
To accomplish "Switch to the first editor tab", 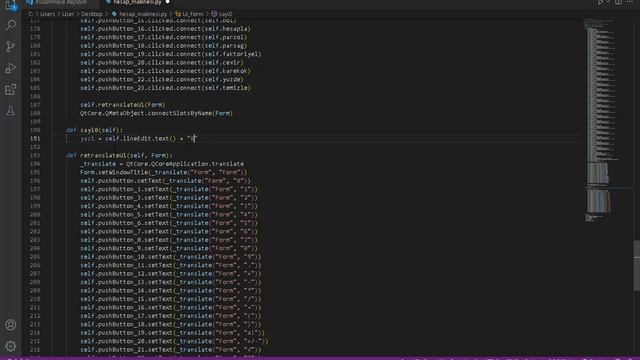I will 60,2.
